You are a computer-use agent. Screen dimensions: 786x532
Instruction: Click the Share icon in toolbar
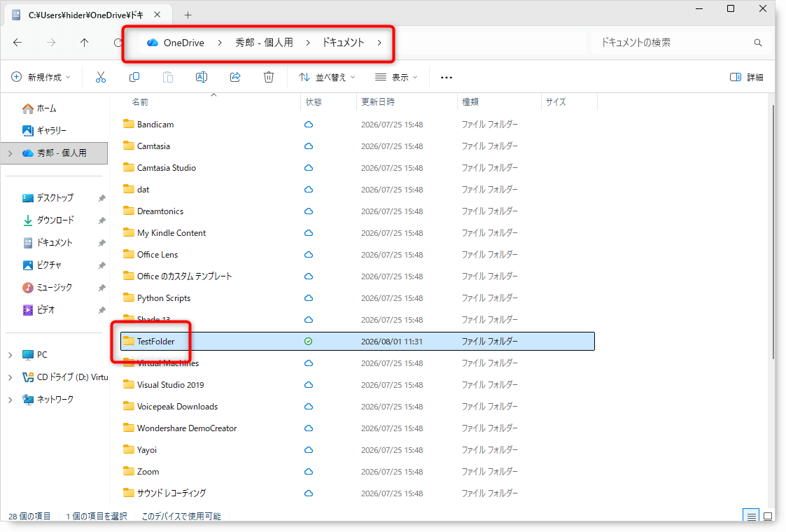tap(235, 77)
